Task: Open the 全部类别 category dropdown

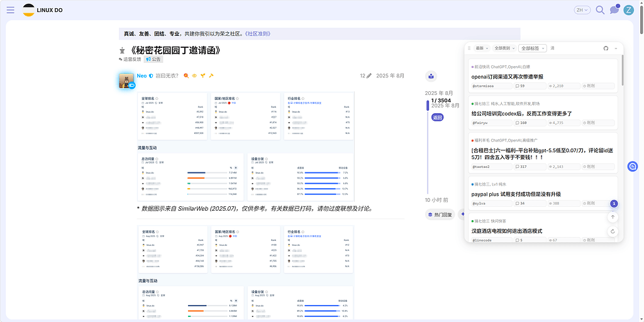Action: point(504,48)
